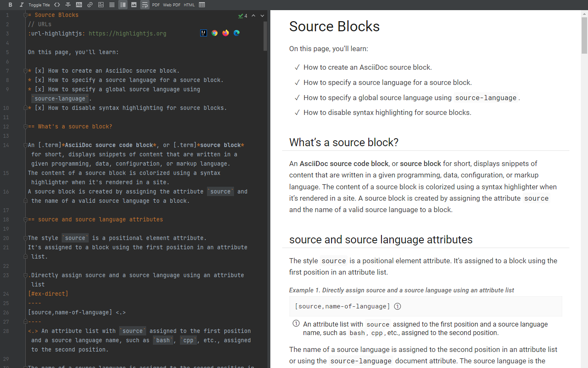This screenshot has height=368, width=588.
Task: Toggle bold formatting in the toolbar
Action: point(10,5)
